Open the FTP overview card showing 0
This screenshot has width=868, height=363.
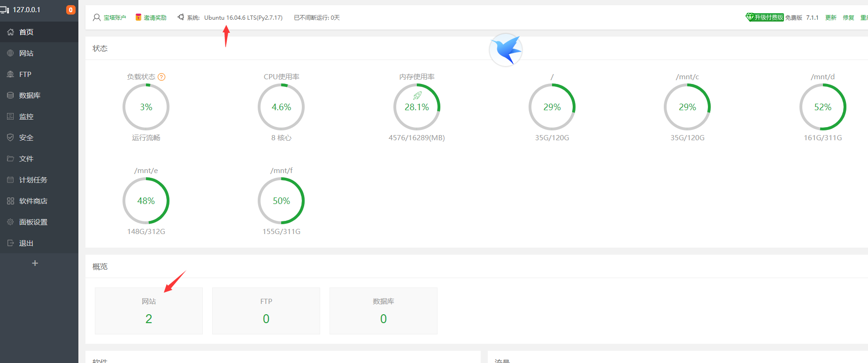[266, 311]
